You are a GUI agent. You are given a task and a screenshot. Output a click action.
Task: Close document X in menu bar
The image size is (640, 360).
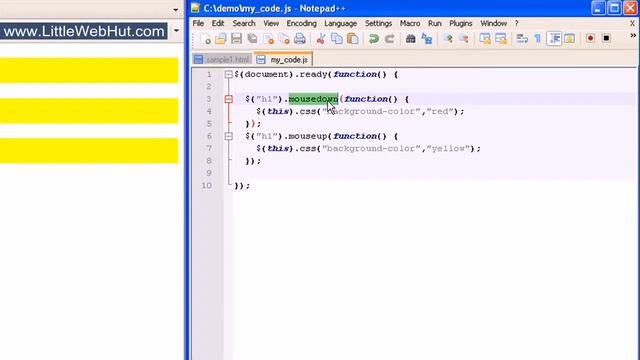[x=632, y=24]
